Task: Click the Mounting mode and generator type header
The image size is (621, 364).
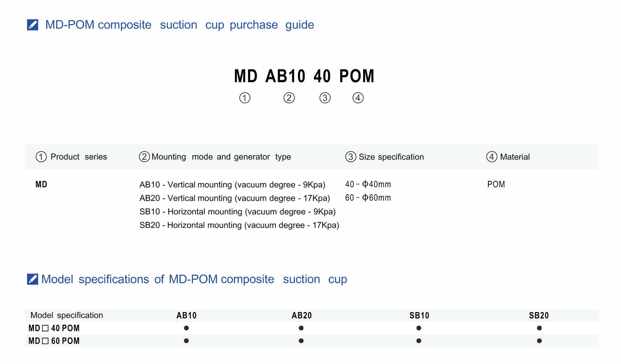Action: [x=221, y=157]
